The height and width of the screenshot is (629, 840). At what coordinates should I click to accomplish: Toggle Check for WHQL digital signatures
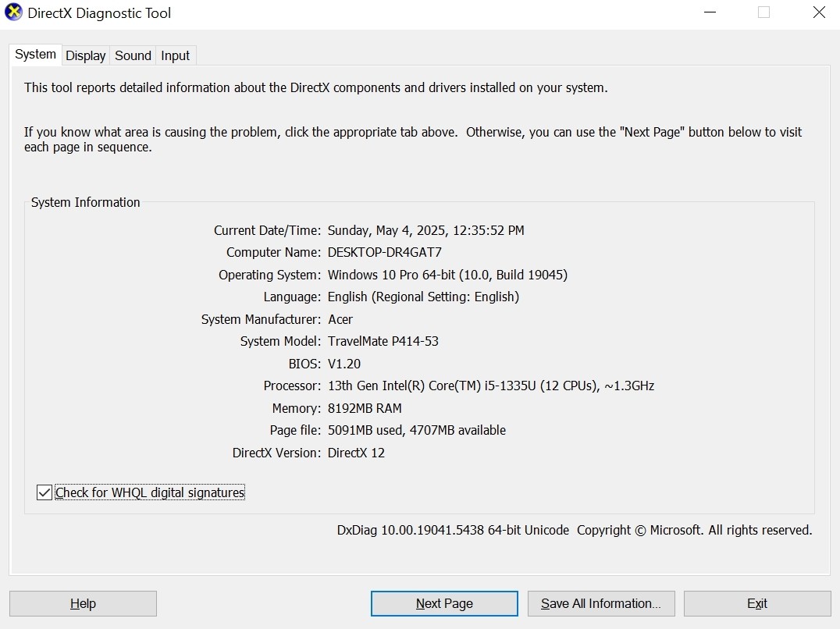pos(44,492)
